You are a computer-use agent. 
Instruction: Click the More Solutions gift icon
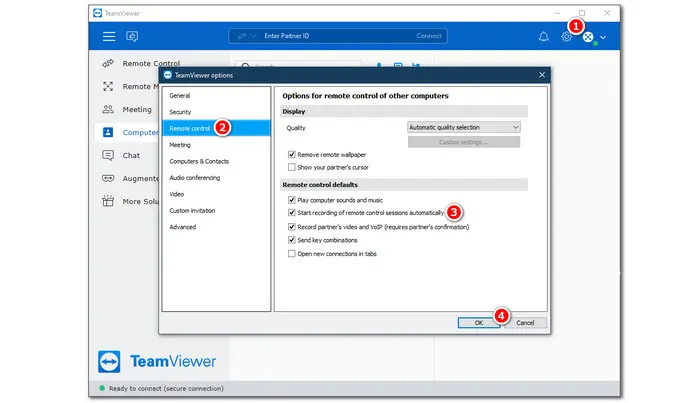coord(108,201)
